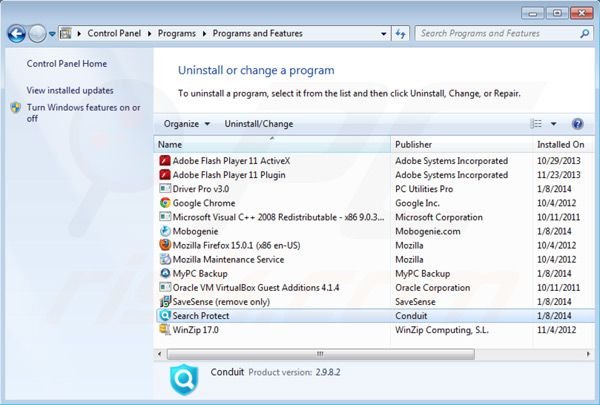600x405 pixels.
Task: Click the change view icon
Action: coord(536,124)
